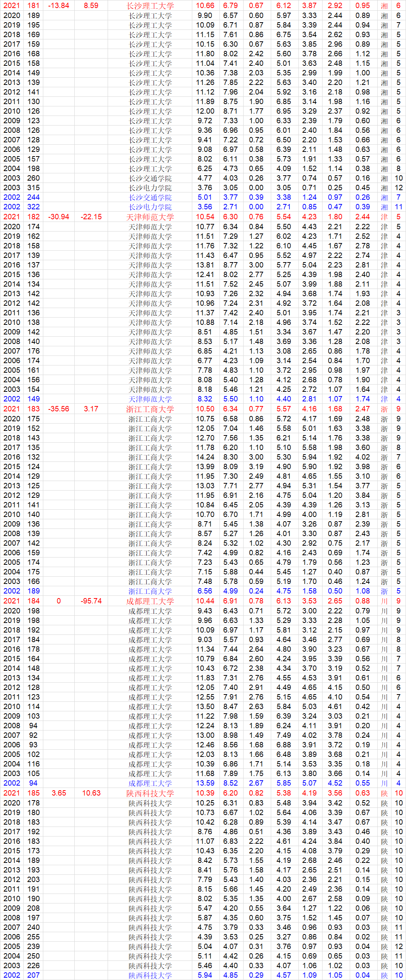Click the red 成都理工大学 name in 2021 row
Image resolution: width=406 pixels, height=980 pixels.
pos(150,601)
